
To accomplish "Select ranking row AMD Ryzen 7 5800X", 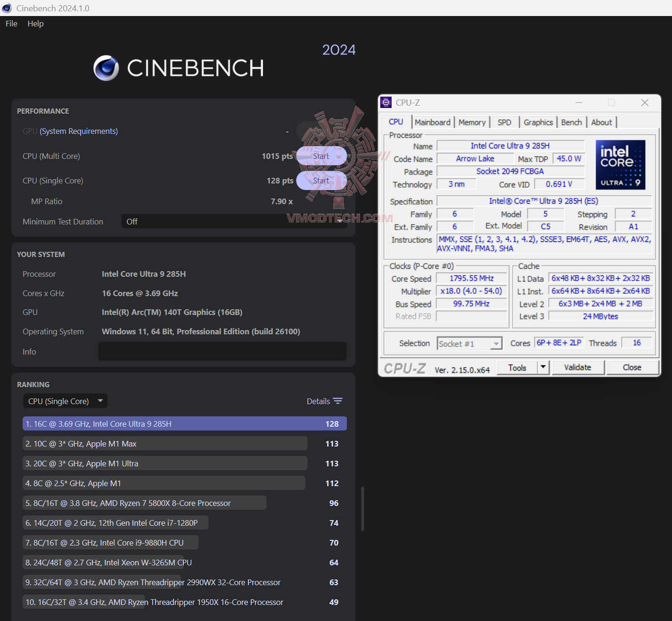I will 185,503.
